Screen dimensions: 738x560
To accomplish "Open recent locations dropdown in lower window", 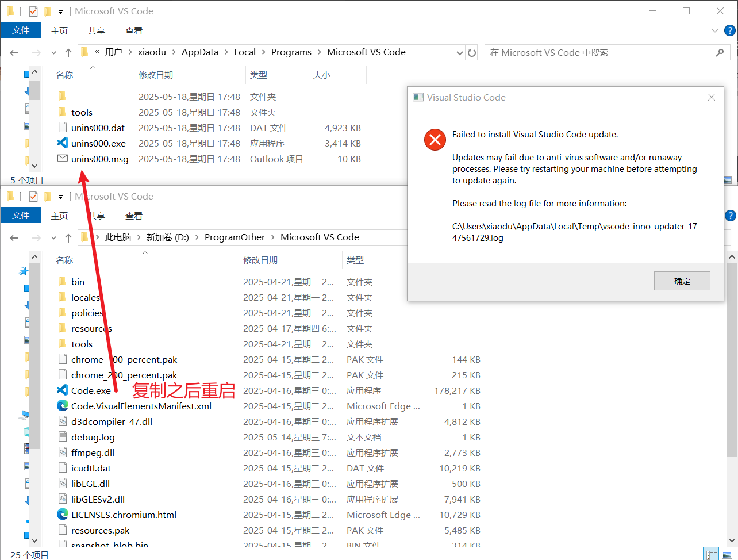I will [53, 237].
